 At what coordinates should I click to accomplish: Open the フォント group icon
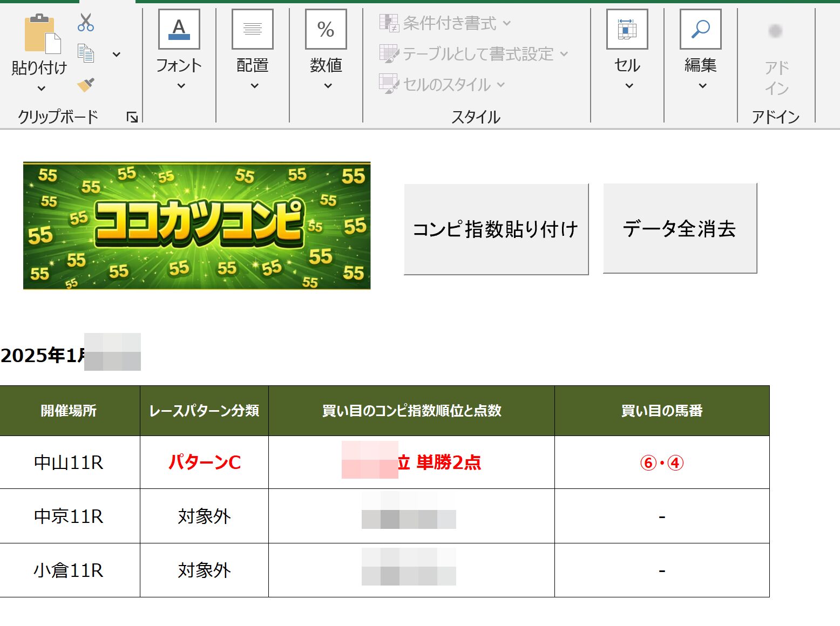click(x=179, y=29)
